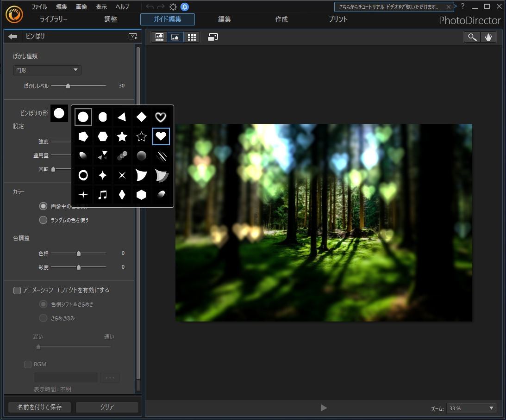Viewport: 506px width, 420px height.
Task: Open the notifications bell icon
Action: (185, 7)
